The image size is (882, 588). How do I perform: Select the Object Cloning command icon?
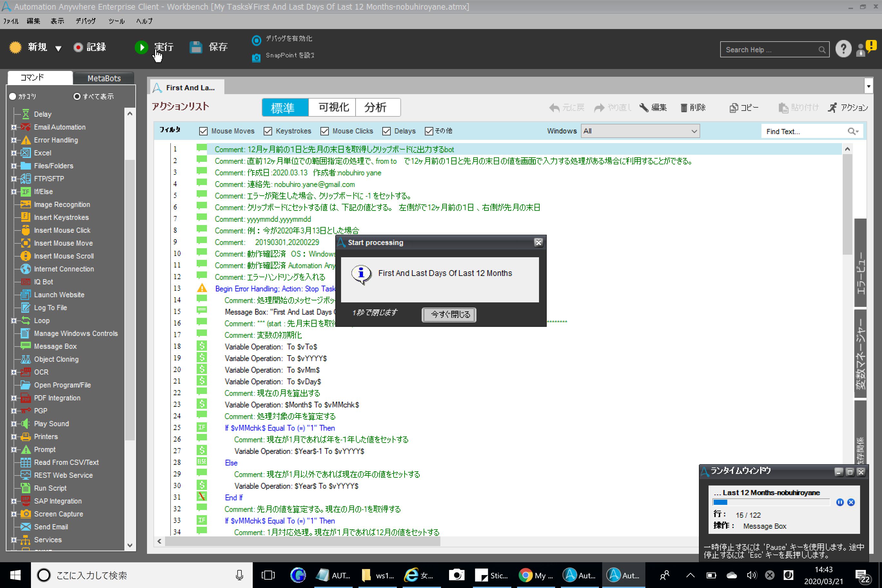pyautogui.click(x=25, y=359)
